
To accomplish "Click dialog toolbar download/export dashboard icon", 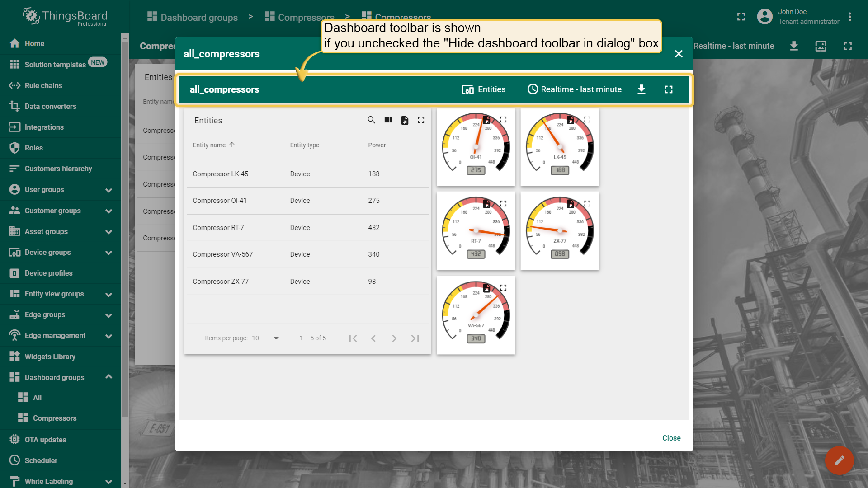I will pos(641,89).
